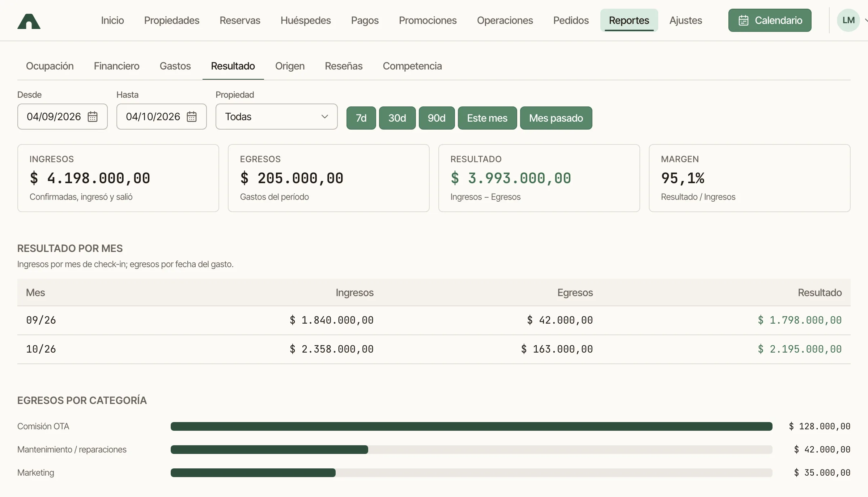Viewport: 868px width, 497px height.
Task: Click the chevron arrow in Propiedad selector
Action: click(324, 117)
